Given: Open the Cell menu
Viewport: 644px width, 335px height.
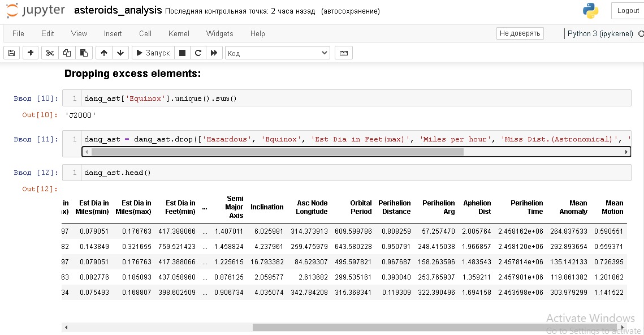Looking at the screenshot, I should (x=145, y=33).
